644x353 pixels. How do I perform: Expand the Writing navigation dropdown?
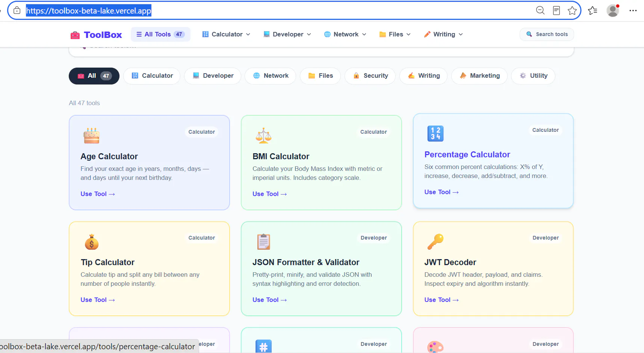click(443, 34)
